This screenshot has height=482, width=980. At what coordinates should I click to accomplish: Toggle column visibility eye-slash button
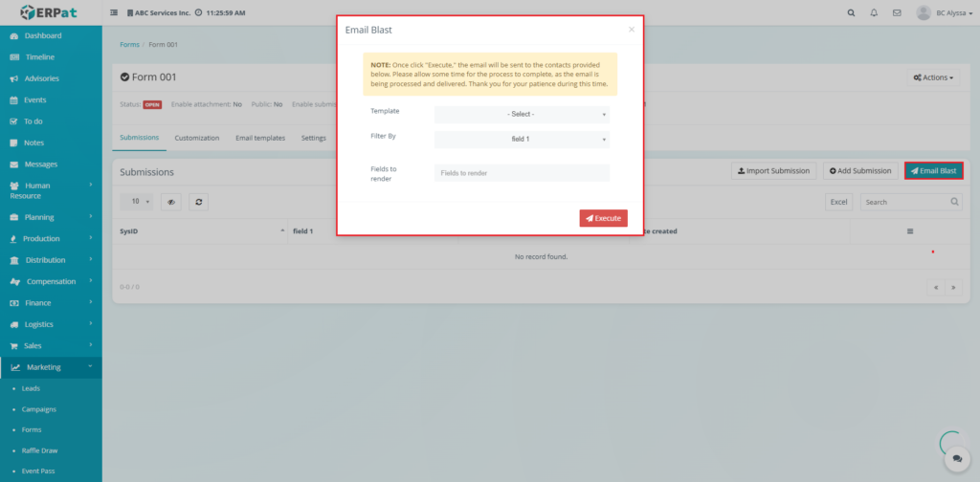tap(170, 202)
